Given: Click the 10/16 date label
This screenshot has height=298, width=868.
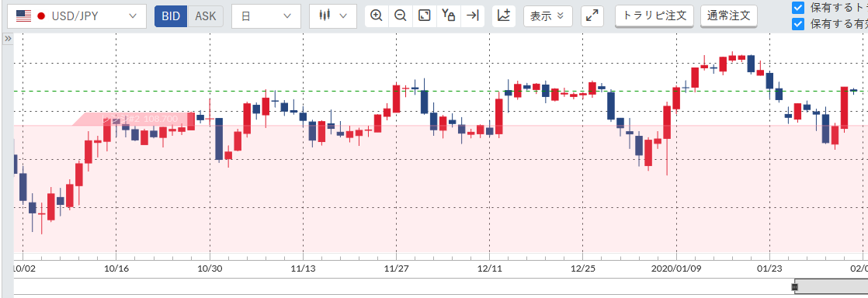Looking at the screenshot, I should 116,269.
